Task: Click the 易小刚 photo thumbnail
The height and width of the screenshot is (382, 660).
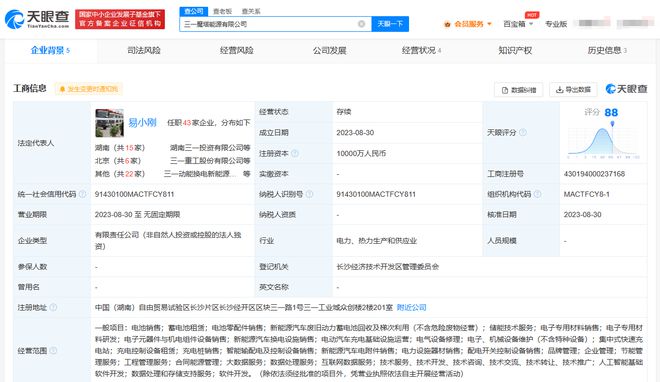Action: [109, 122]
